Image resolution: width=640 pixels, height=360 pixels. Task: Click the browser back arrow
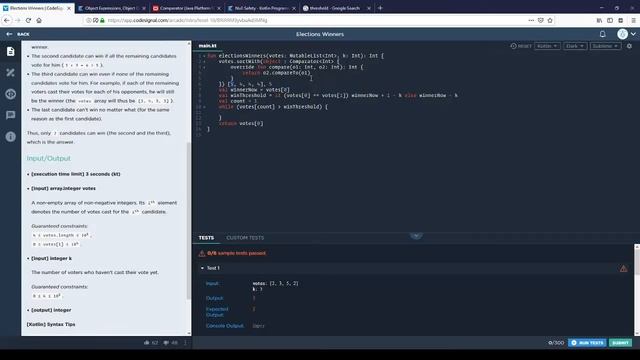[x=7, y=20]
